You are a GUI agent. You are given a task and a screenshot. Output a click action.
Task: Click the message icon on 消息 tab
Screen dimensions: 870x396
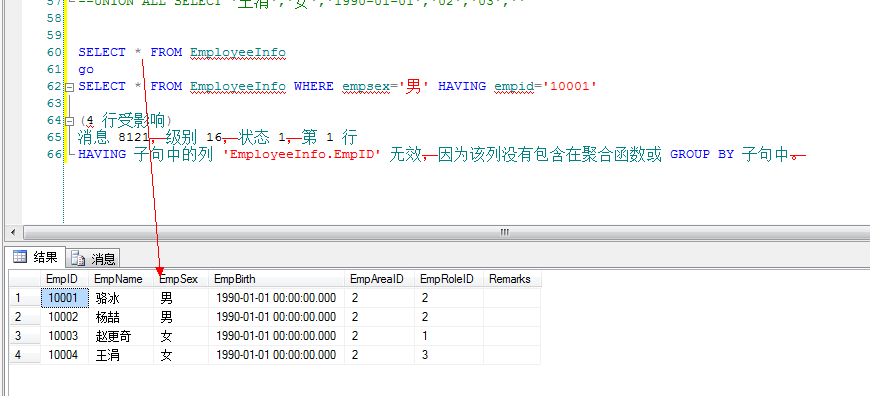(77, 258)
